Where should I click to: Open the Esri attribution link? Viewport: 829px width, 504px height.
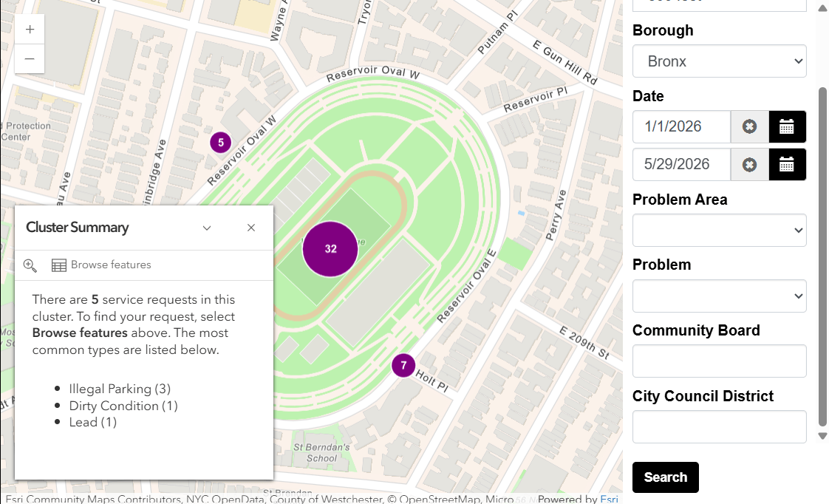pos(609,499)
